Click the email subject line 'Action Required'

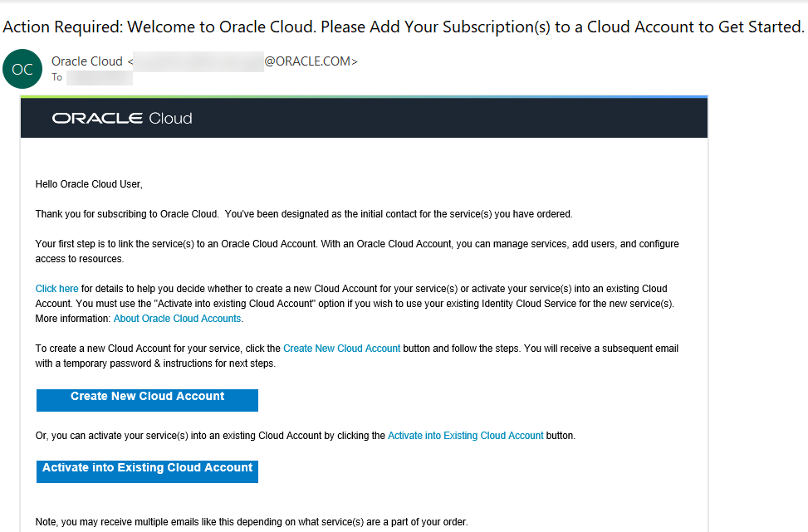[404, 27]
